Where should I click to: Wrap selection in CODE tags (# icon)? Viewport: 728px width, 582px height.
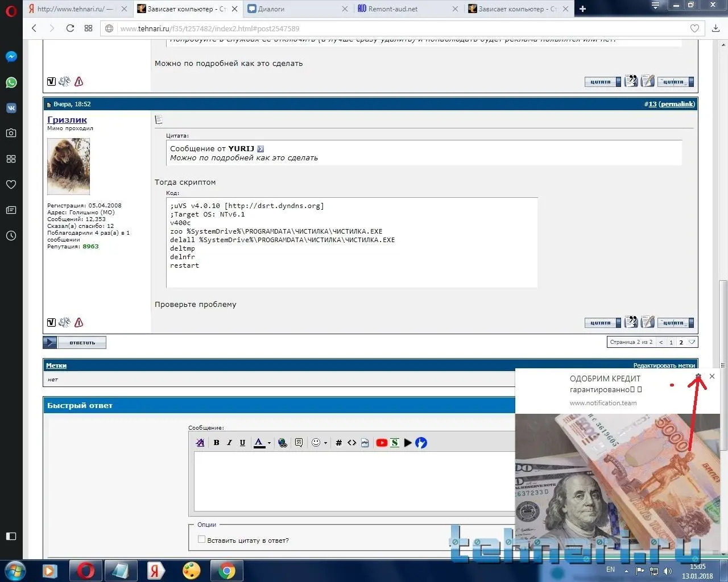tap(338, 443)
